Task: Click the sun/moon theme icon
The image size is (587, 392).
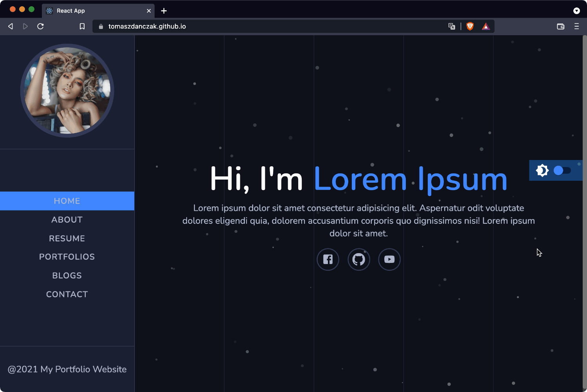Action: (542, 170)
